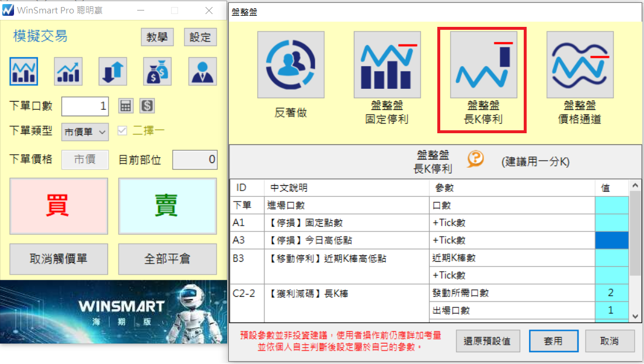644x364 pixels.
Task: Click the up-down arrows icon
Action: tap(113, 71)
